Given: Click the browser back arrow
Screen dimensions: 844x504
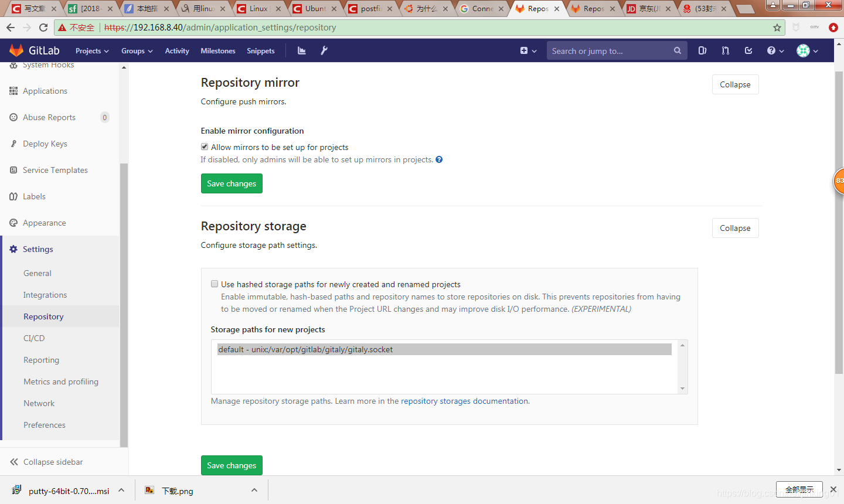Looking at the screenshot, I should point(11,28).
